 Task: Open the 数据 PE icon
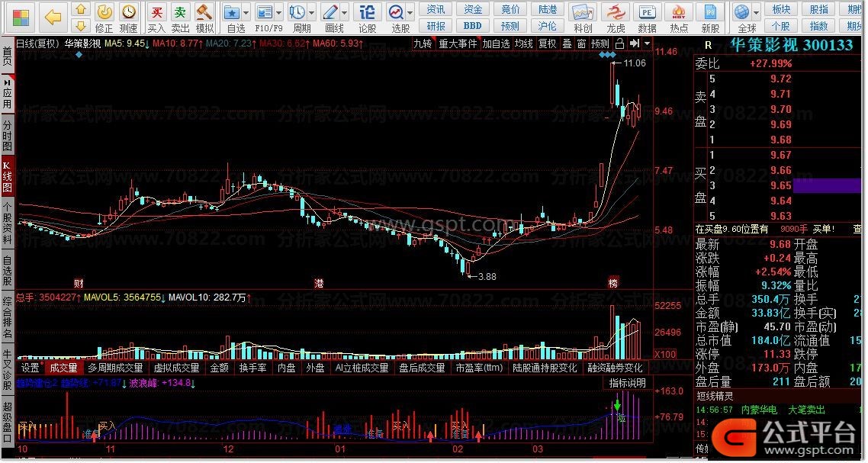point(647,18)
